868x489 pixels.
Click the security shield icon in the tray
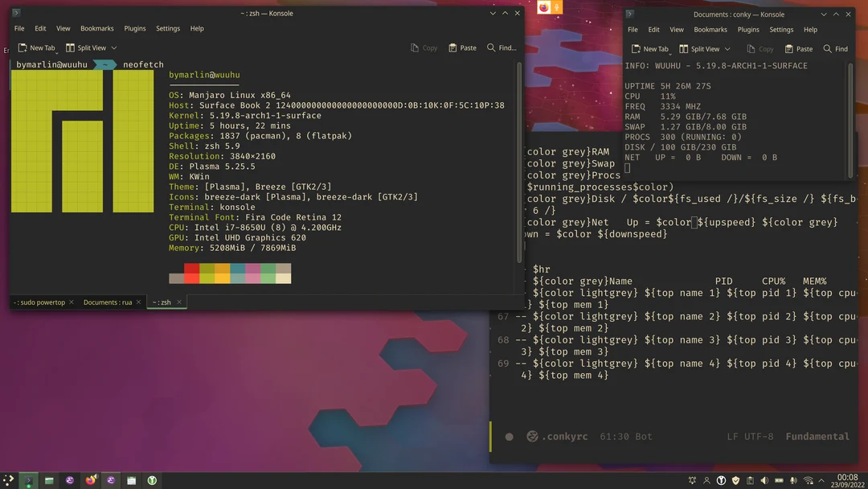735,479
